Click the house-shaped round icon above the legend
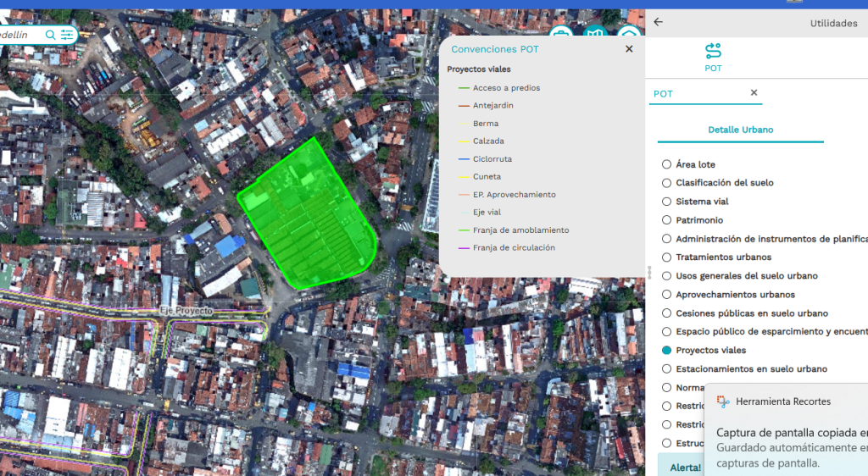 pos(629,31)
